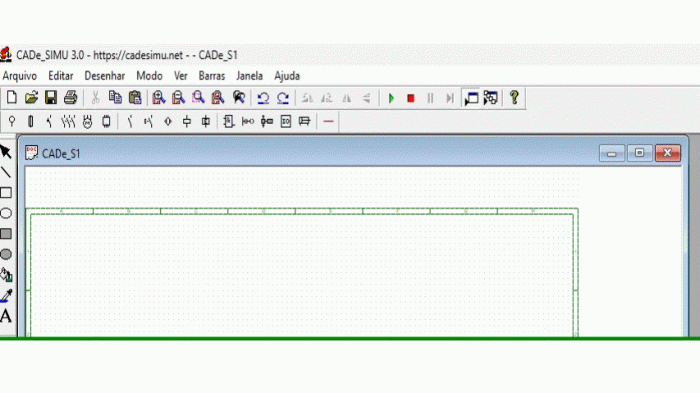Screen dimensions: 700x393
Task: Undo the last action
Action: (x=263, y=97)
